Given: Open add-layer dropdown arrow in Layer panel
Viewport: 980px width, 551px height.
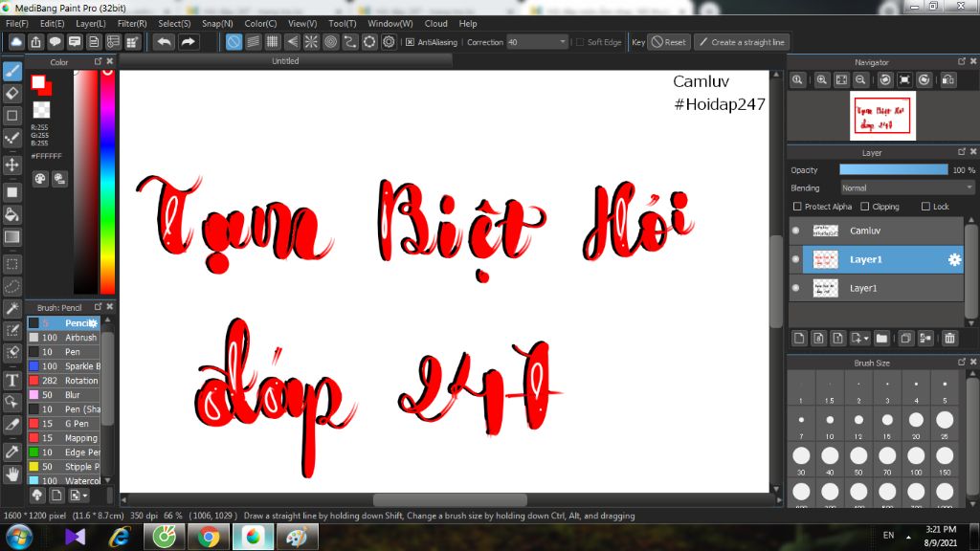Looking at the screenshot, I should (866, 338).
